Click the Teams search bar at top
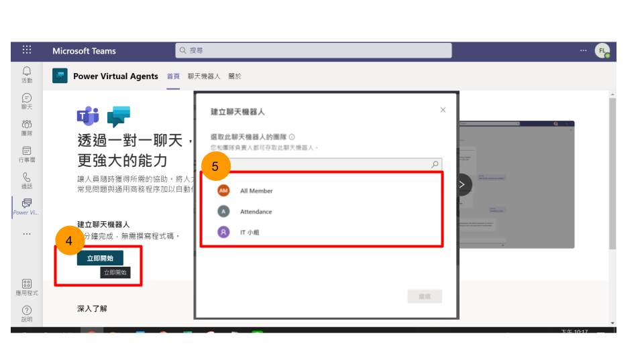The width and height of the screenshot is (644, 362). (x=313, y=50)
